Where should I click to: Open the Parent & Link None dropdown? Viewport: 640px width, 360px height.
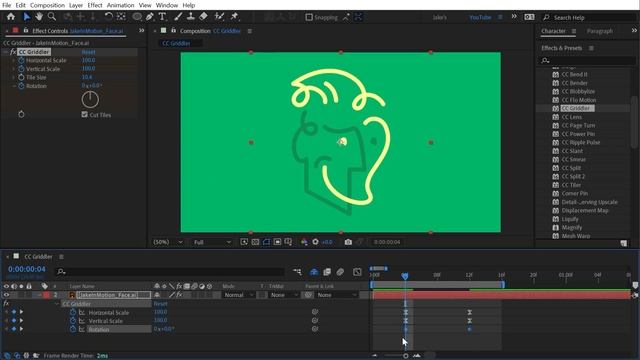(337, 295)
